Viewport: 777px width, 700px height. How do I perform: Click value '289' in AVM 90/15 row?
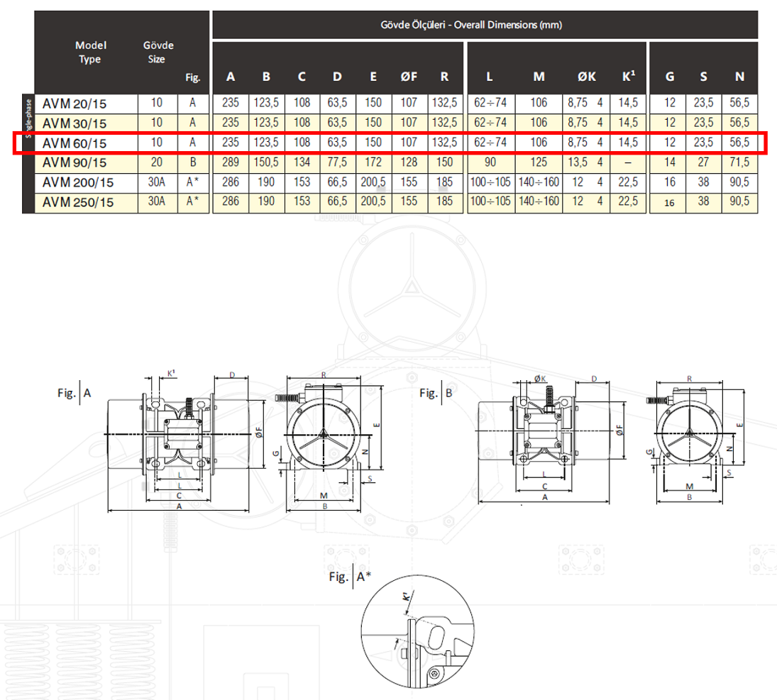(231, 162)
